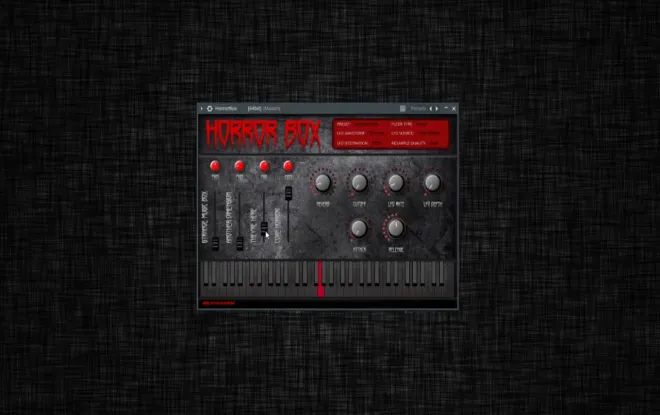Screen dimensions: 660x415
Task: Click the Cutoff knob
Action: tap(359, 183)
